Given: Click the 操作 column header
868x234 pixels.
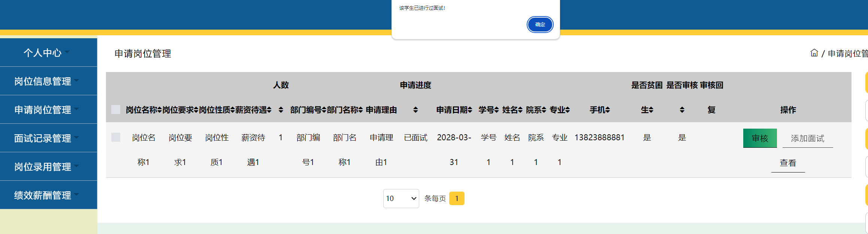Looking at the screenshot, I should pyautogui.click(x=788, y=110).
